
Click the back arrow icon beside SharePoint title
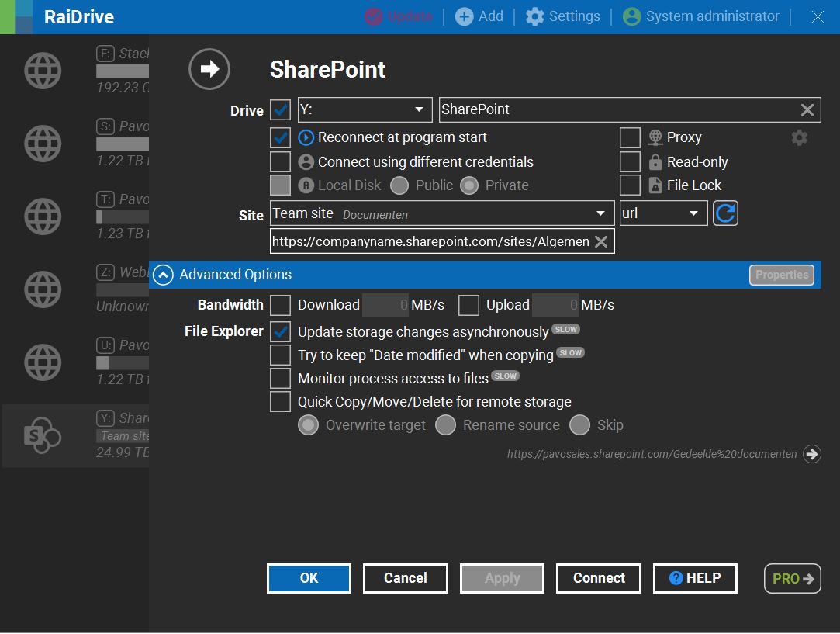pos(209,69)
